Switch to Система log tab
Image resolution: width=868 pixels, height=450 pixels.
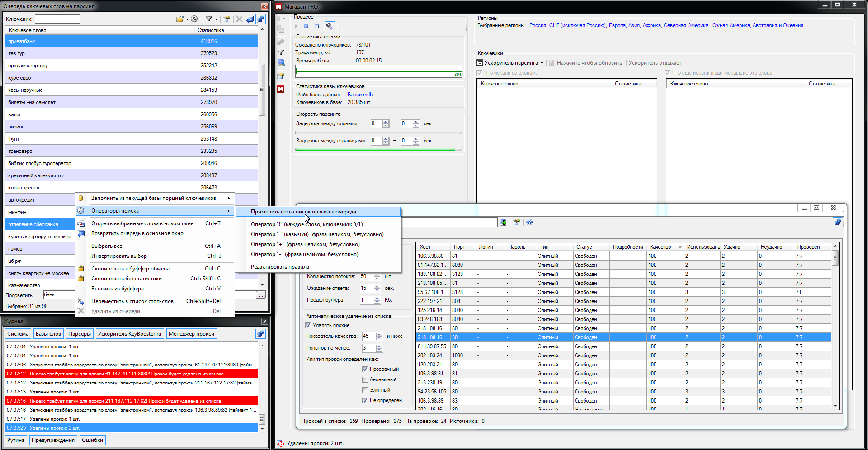pyautogui.click(x=18, y=334)
